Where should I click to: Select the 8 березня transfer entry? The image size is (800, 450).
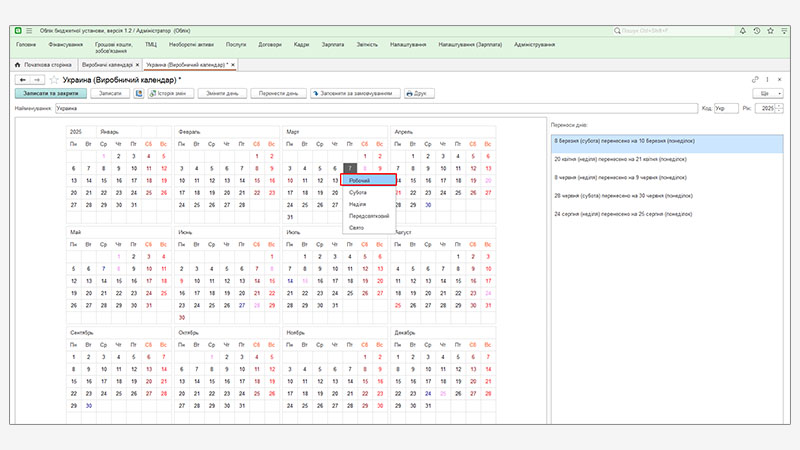[x=667, y=141]
